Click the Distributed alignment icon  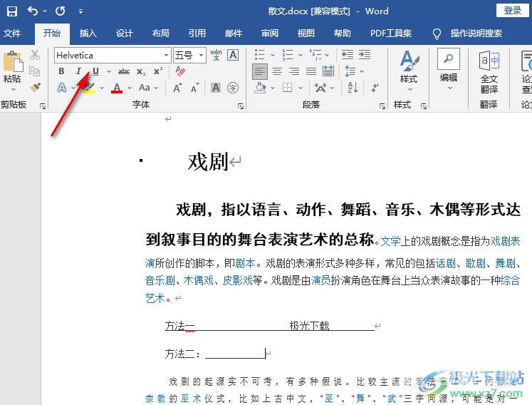tap(328, 71)
